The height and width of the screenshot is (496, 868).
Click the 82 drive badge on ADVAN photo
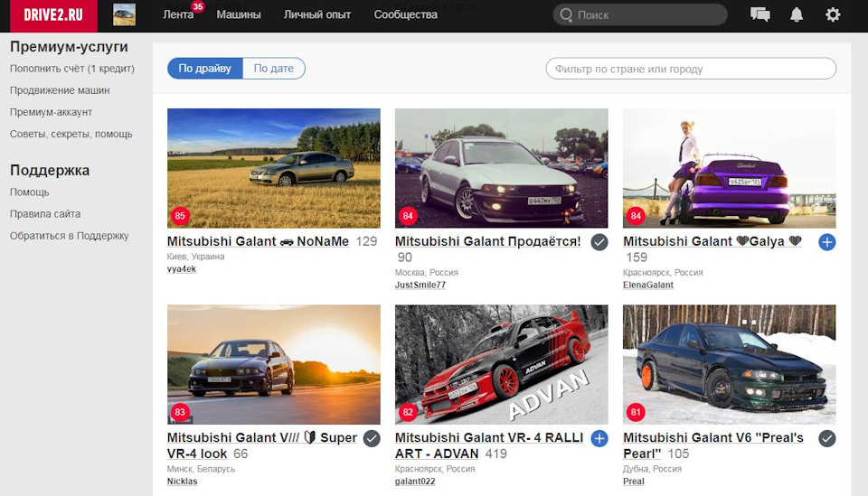(x=408, y=412)
